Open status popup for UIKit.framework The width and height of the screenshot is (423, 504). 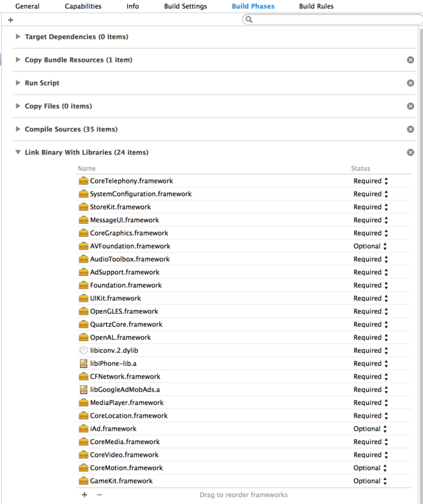371,298
